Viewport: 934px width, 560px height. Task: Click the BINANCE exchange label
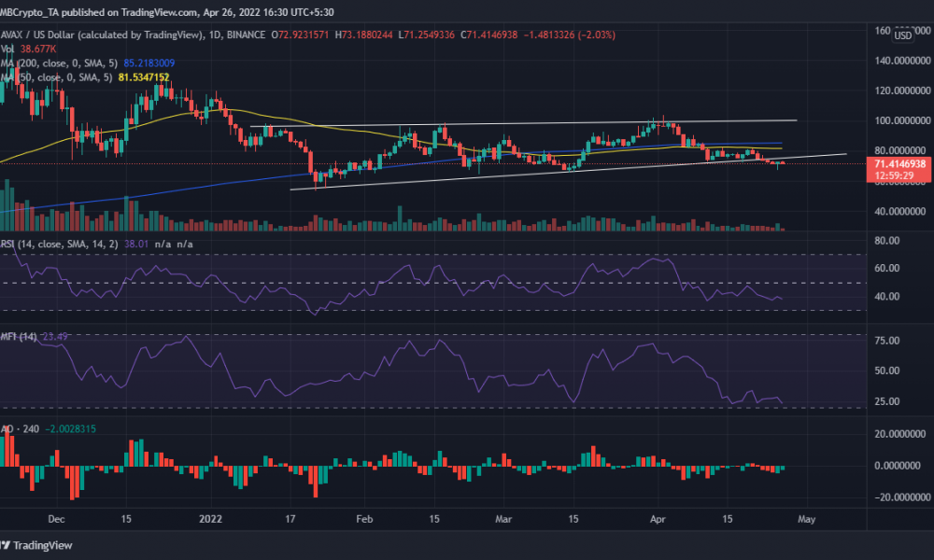(246, 35)
